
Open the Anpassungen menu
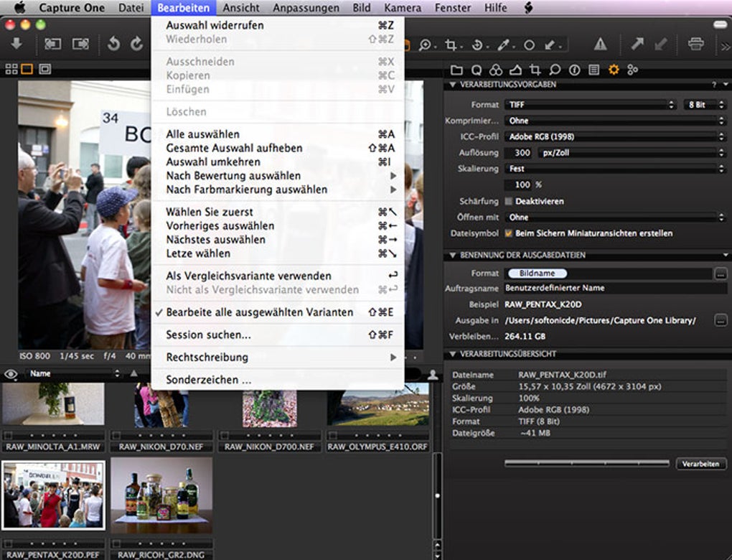pyautogui.click(x=306, y=8)
